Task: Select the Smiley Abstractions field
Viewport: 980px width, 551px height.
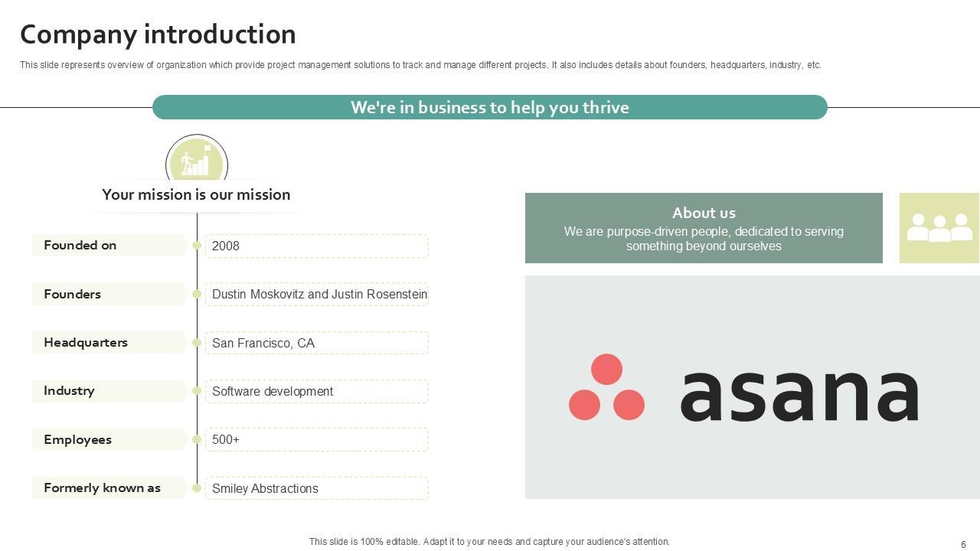Action: 316,488
